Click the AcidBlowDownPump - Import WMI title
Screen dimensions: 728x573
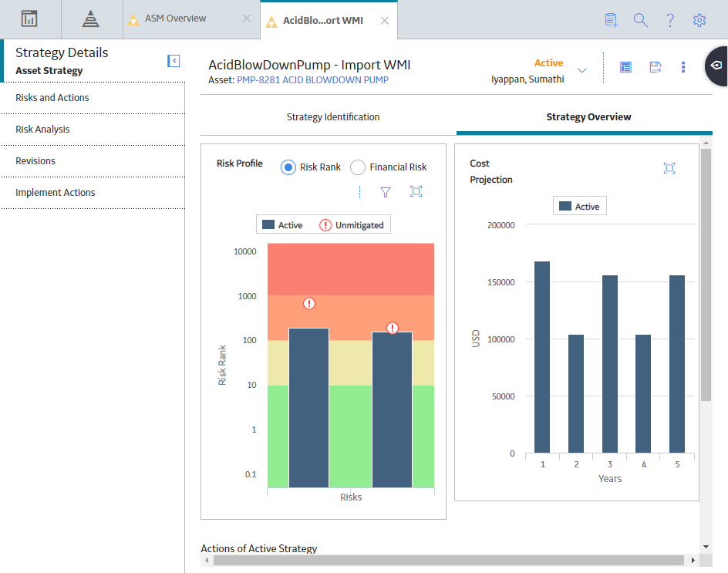(x=309, y=65)
